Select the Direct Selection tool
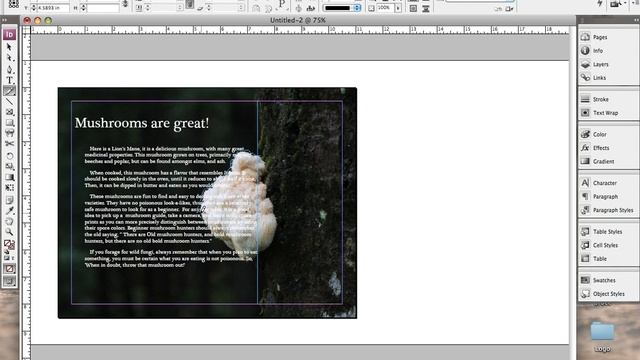The width and height of the screenshot is (640, 360). pyautogui.click(x=9, y=58)
